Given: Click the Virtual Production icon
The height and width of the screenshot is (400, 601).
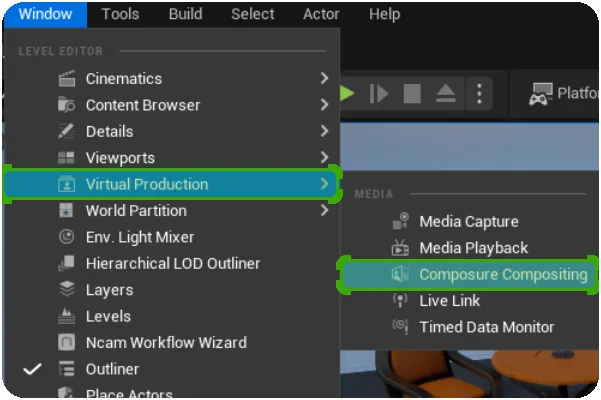Looking at the screenshot, I should 66,184.
